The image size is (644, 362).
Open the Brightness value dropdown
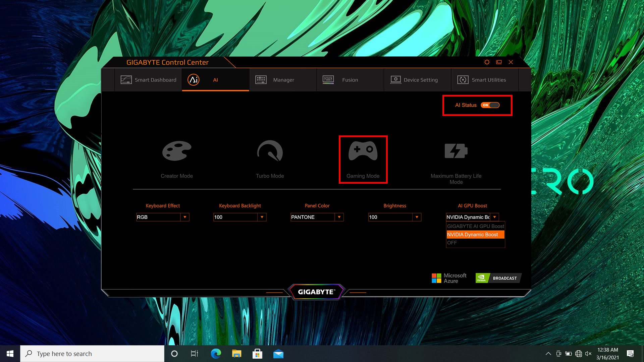pos(417,217)
